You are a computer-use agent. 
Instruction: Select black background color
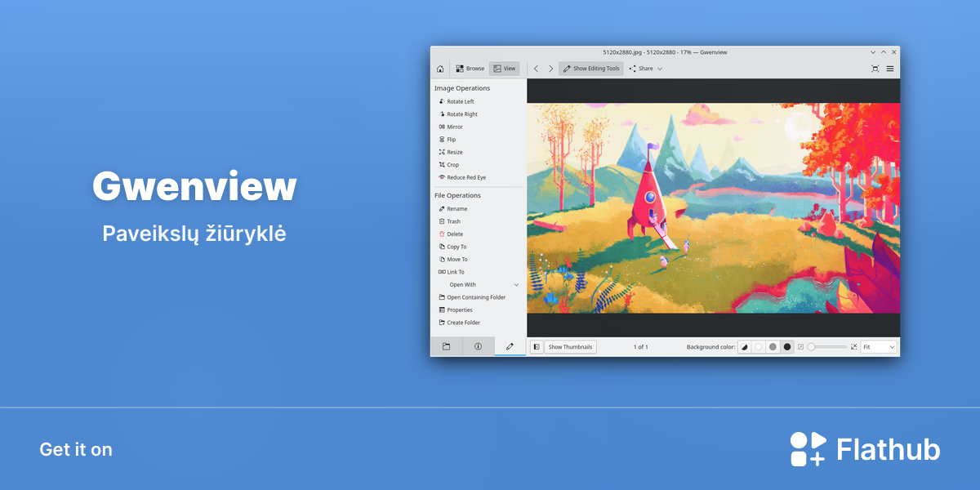(787, 347)
